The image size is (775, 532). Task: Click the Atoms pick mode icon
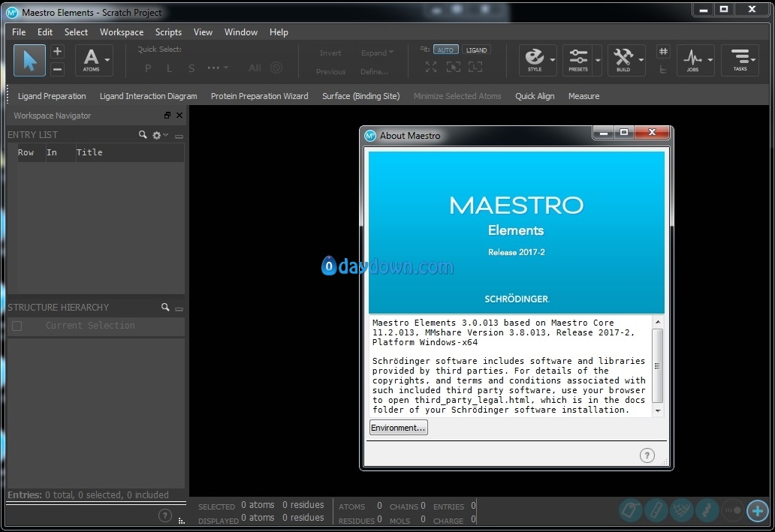[91, 60]
